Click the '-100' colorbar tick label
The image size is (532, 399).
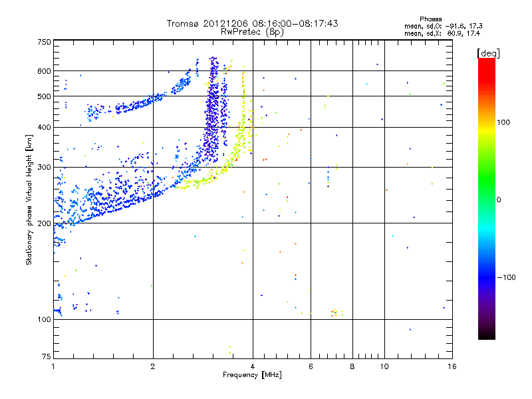click(x=506, y=277)
